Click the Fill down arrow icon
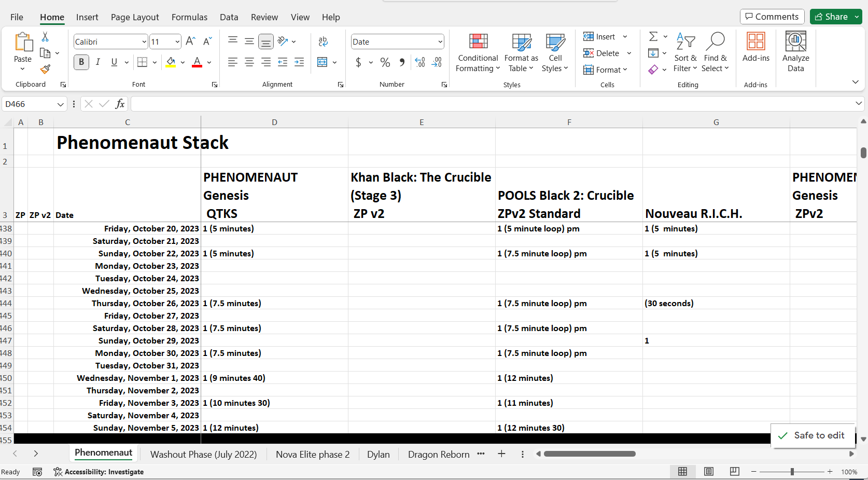868x480 pixels. pyautogui.click(x=653, y=53)
